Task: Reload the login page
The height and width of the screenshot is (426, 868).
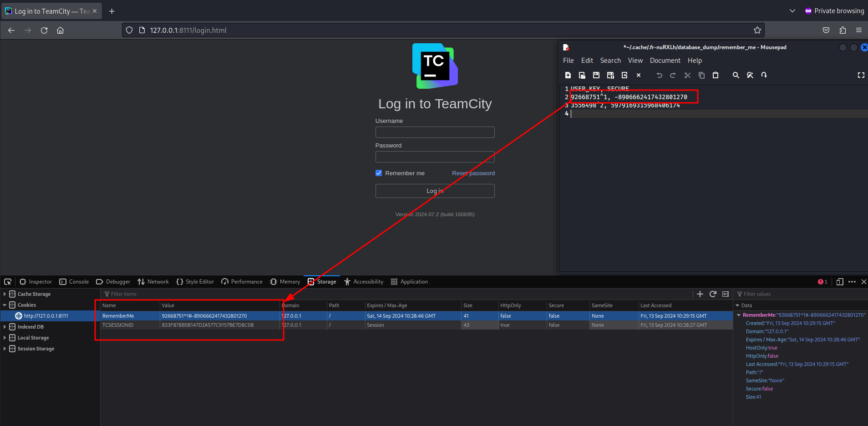Action: [x=44, y=30]
